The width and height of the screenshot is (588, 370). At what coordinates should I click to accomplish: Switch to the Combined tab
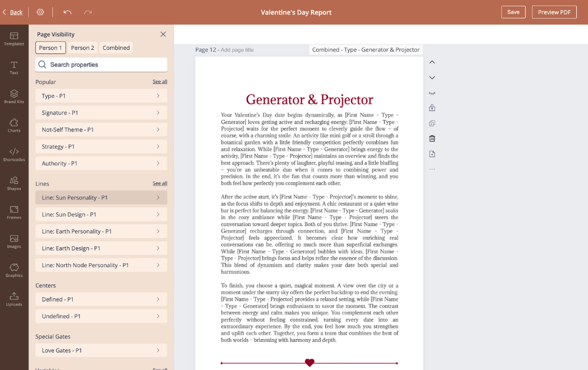click(116, 48)
